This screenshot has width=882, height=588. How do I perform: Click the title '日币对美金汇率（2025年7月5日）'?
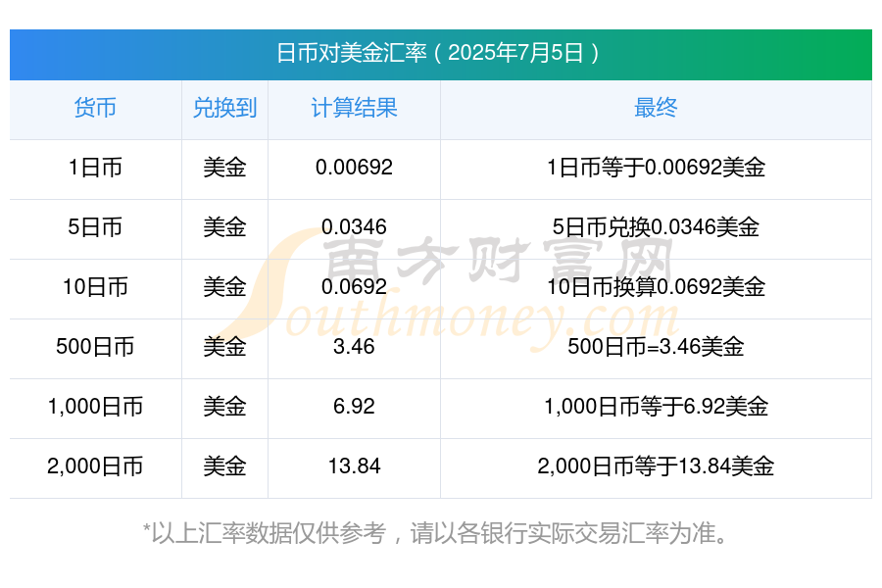pos(440,54)
